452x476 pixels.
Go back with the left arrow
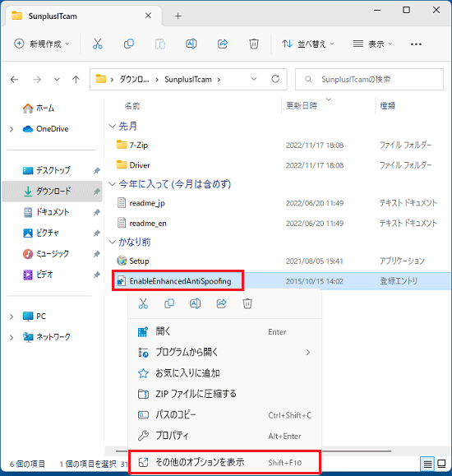click(x=14, y=80)
